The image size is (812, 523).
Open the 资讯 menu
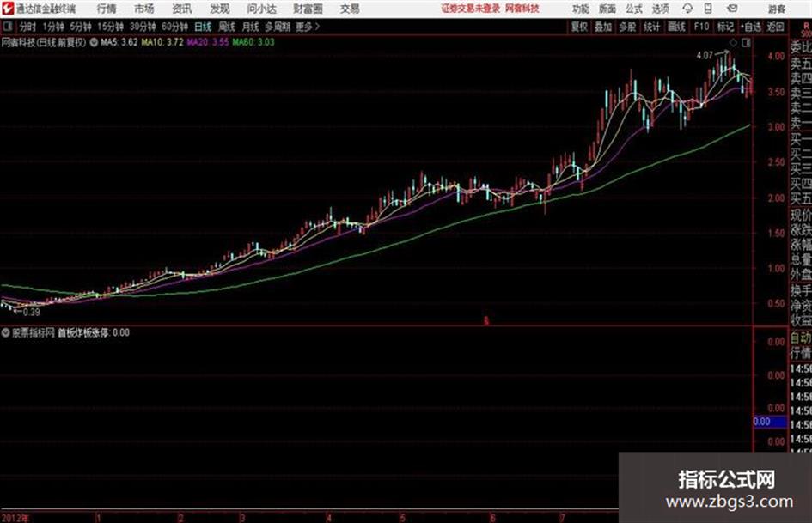[182, 9]
